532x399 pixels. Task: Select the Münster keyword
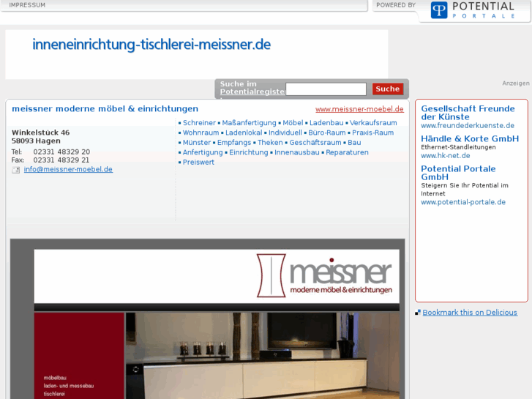coord(197,142)
